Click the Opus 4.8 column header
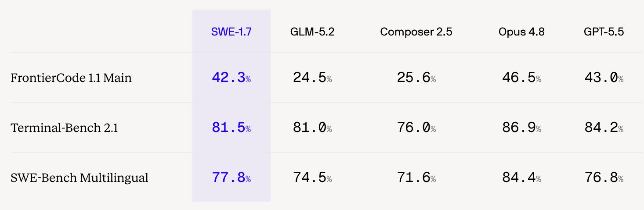Viewport: 644px width, 210px height. pos(521,32)
